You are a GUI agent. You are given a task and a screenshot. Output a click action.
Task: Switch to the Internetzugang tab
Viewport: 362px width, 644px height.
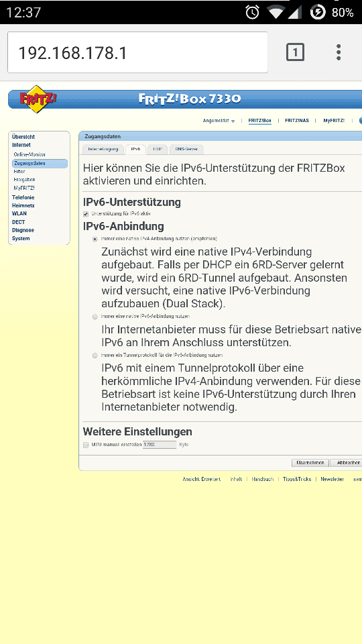[103, 149]
